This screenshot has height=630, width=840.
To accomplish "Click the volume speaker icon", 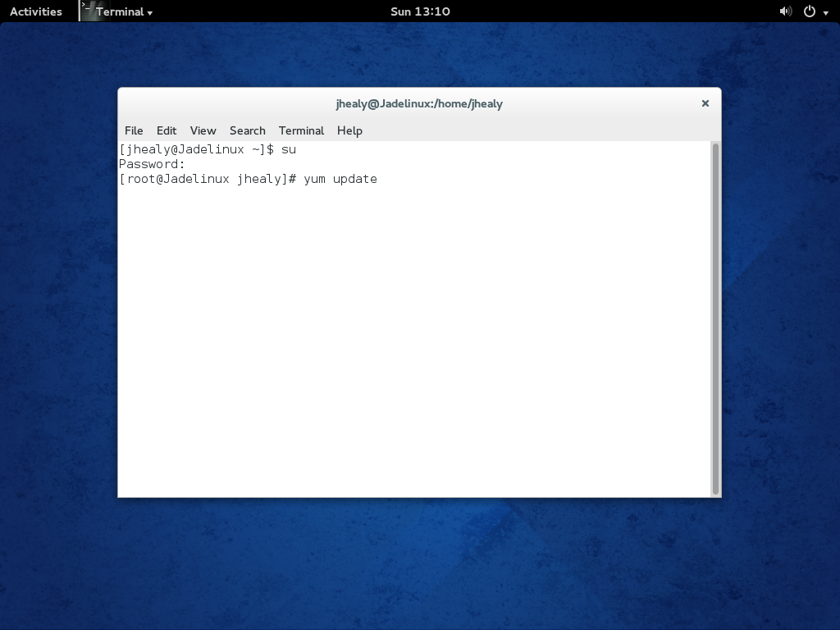I will [785, 11].
